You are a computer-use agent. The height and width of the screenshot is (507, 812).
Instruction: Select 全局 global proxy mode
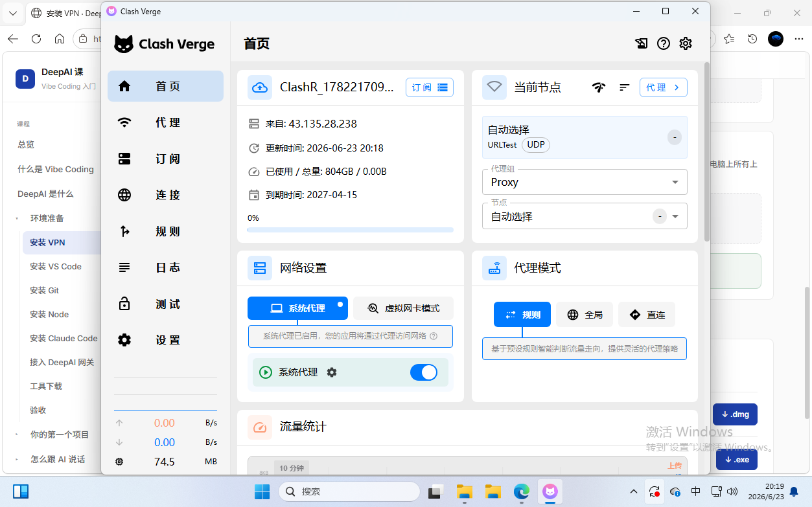[x=585, y=315]
